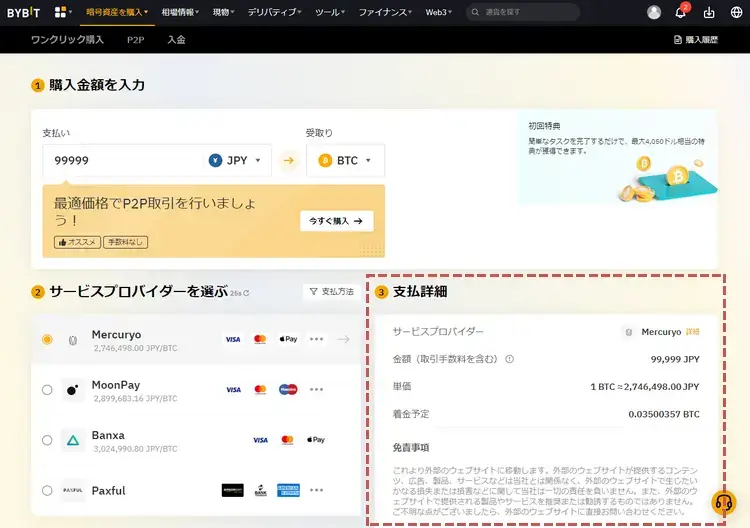Expand ファイナンス menu

pyautogui.click(x=386, y=12)
